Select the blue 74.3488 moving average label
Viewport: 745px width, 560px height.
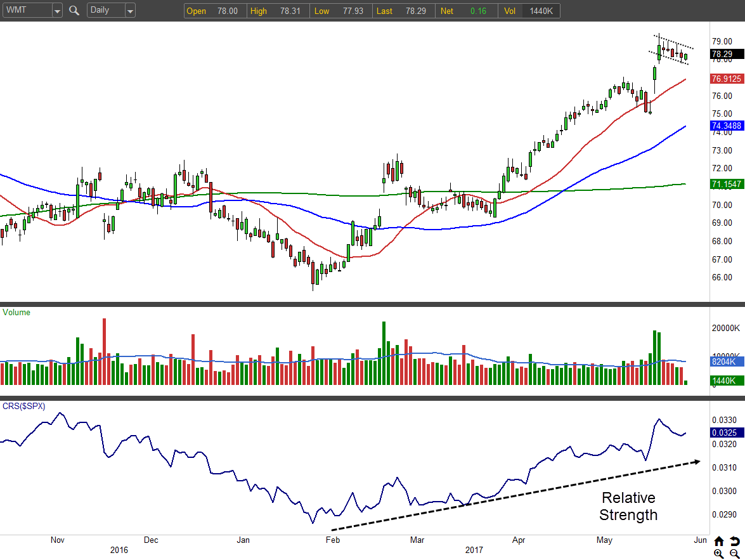pos(727,126)
